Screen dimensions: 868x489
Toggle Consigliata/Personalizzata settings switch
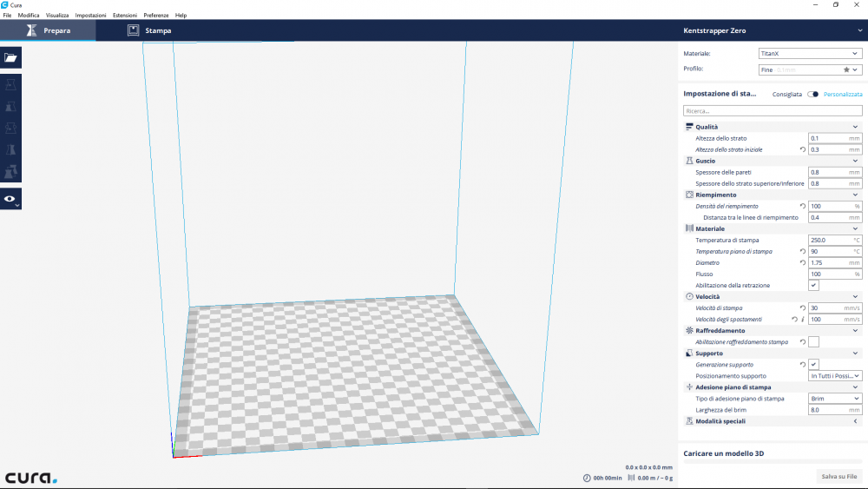[x=812, y=94]
